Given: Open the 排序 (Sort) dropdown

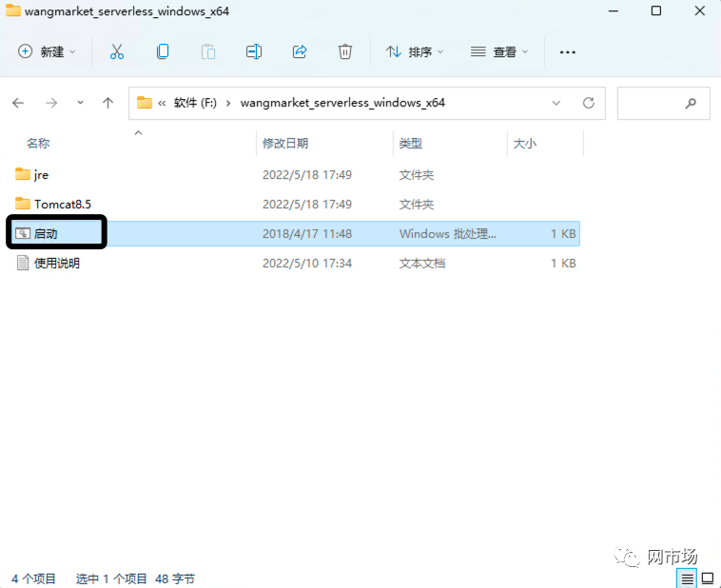Looking at the screenshot, I should click(x=415, y=51).
